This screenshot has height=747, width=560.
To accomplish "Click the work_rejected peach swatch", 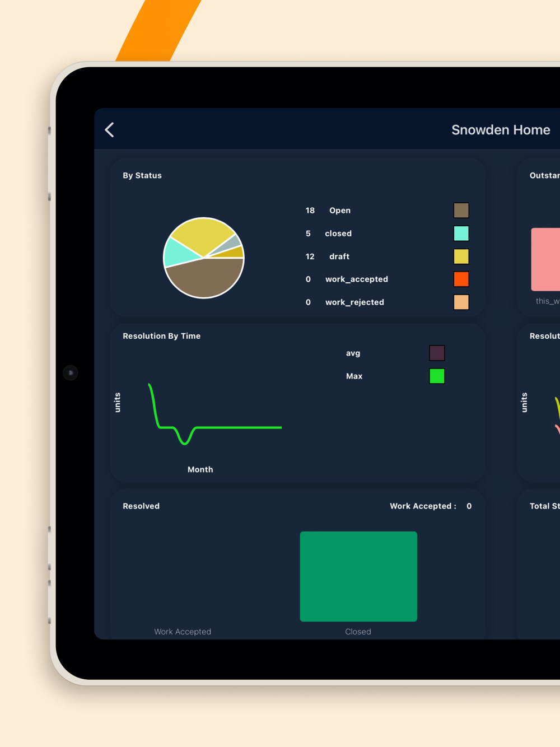I will 461,302.
